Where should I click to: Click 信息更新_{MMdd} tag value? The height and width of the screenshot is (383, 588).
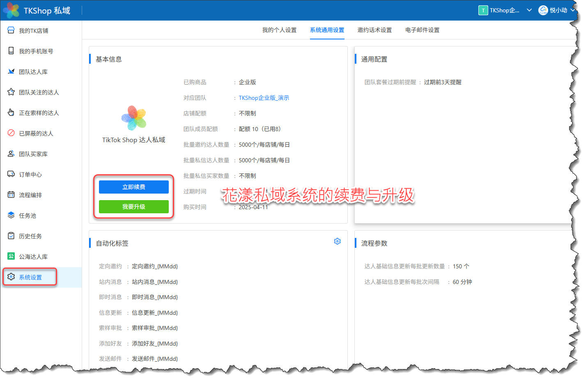tap(155, 313)
